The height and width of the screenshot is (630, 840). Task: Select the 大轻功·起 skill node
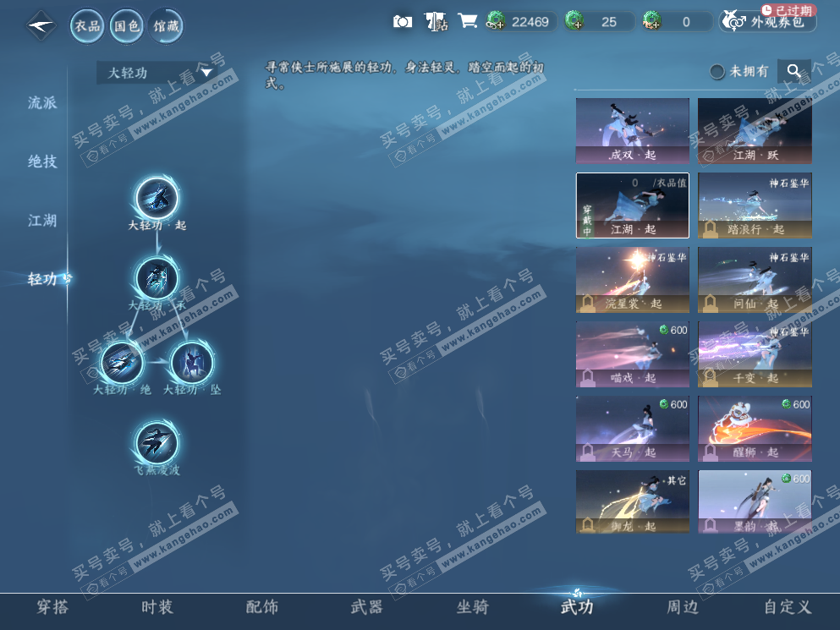[157, 198]
